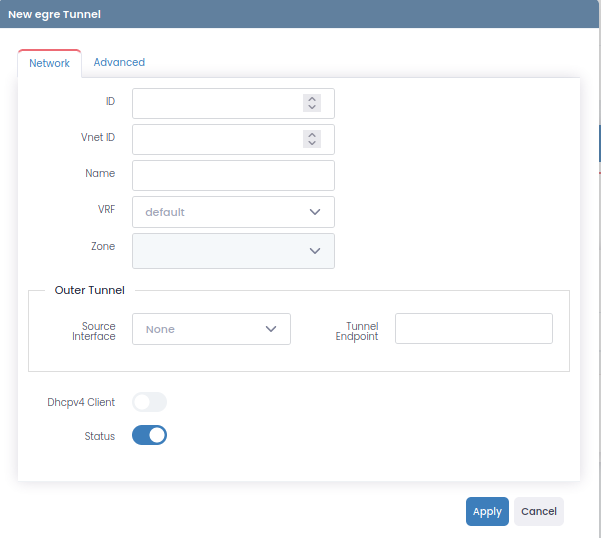Screen dimensions: 601x538
Task: Focus the Name text field
Action: click(233, 175)
